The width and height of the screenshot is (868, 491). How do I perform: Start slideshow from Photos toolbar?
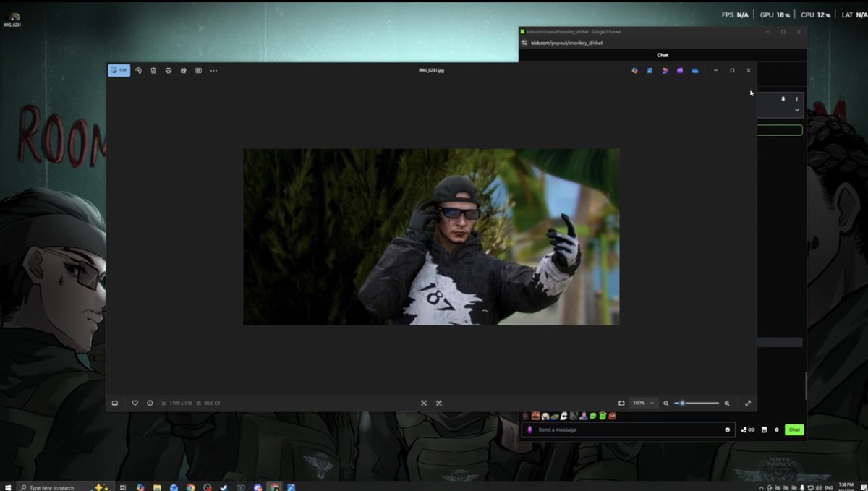click(198, 70)
